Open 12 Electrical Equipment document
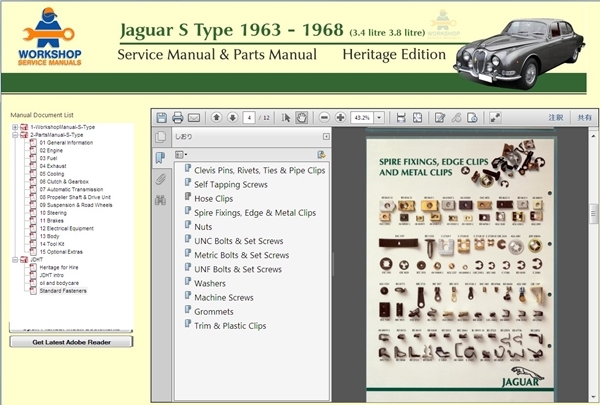Image resolution: width=600 pixels, height=405 pixels. pos(67,229)
